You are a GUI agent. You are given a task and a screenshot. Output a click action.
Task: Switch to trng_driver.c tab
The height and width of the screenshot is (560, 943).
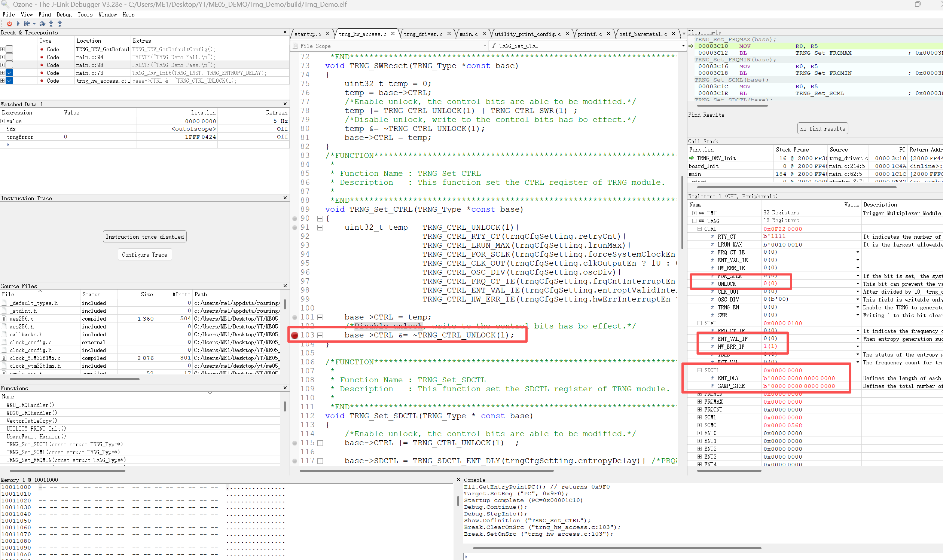point(423,34)
